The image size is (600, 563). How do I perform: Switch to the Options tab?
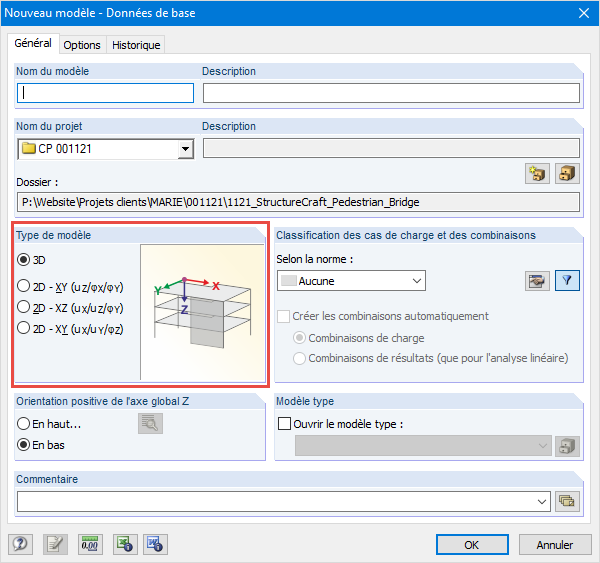click(82, 45)
